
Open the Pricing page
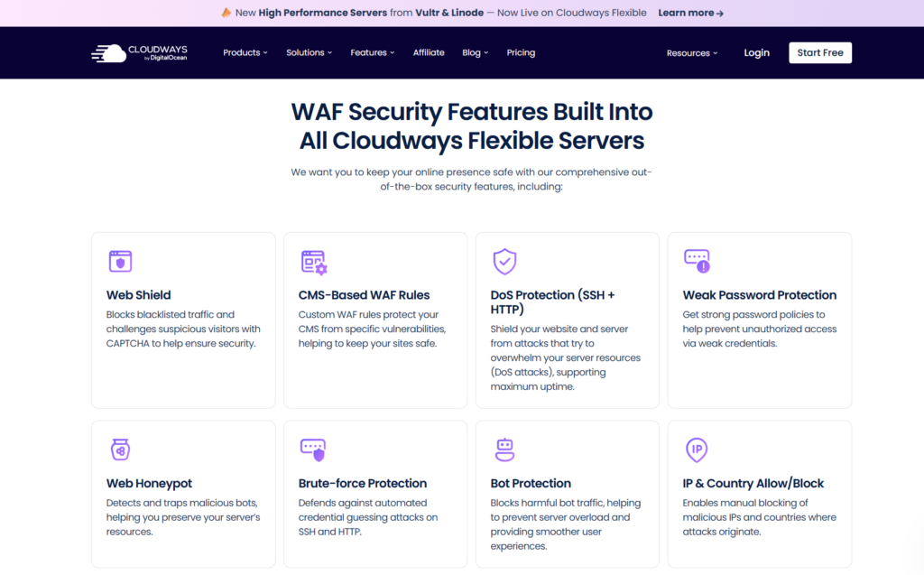(x=521, y=53)
